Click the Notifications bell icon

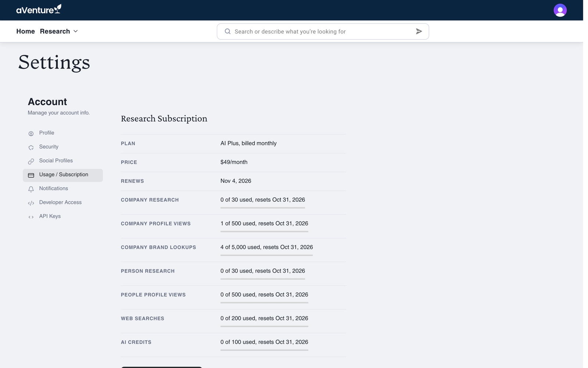pos(31,189)
